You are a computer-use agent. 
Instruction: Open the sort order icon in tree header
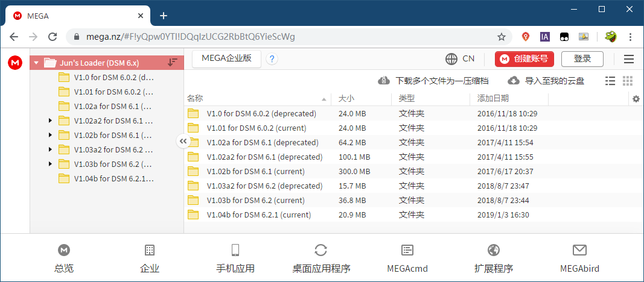click(x=173, y=63)
